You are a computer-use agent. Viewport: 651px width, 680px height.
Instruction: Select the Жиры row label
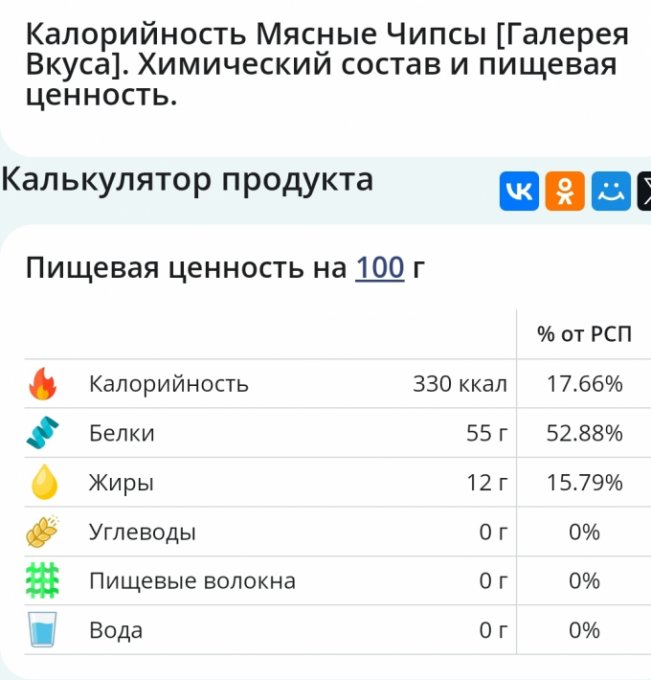coord(121,483)
